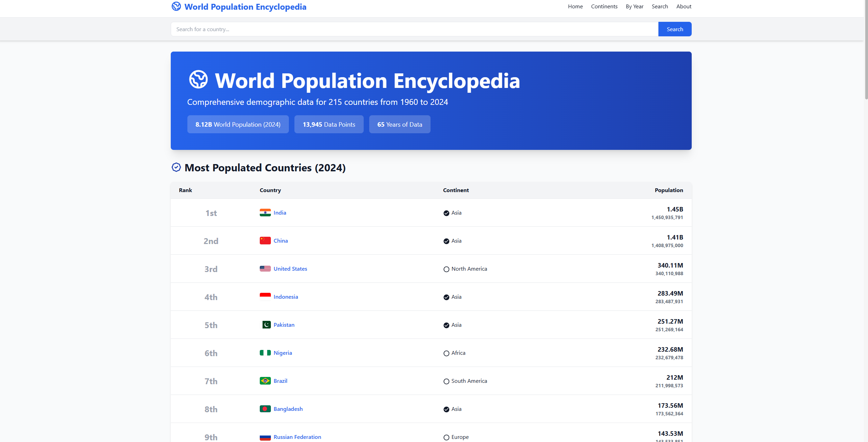Click the North America circle marker
Viewport: 868px width, 442px height.
coord(446,269)
